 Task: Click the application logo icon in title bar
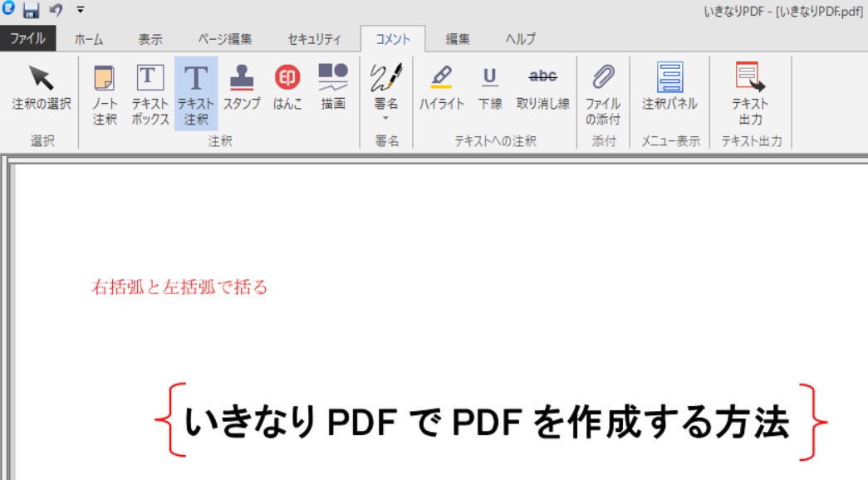pos(7,8)
